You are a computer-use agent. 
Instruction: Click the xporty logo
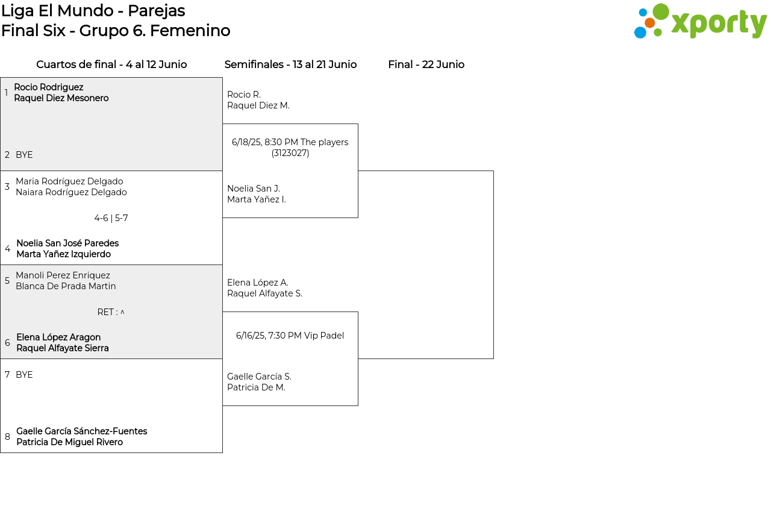pyautogui.click(x=700, y=22)
